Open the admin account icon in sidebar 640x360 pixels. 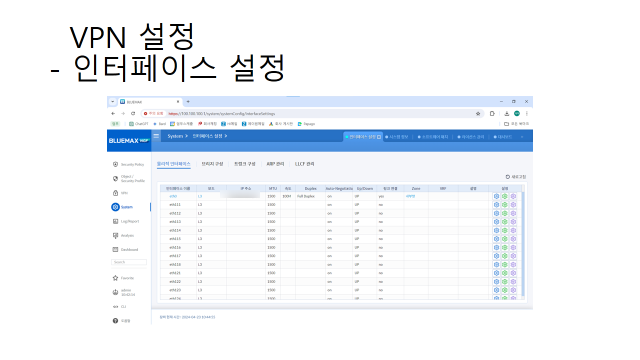116,292
